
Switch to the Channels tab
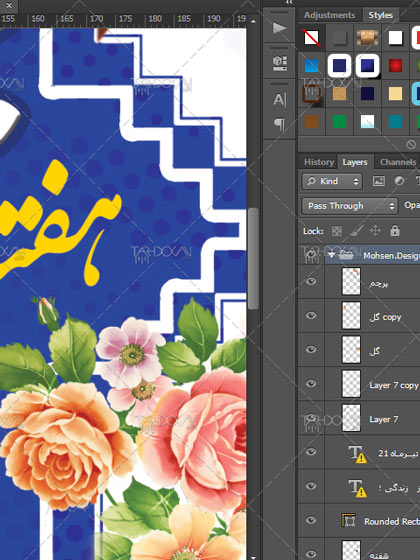[398, 162]
